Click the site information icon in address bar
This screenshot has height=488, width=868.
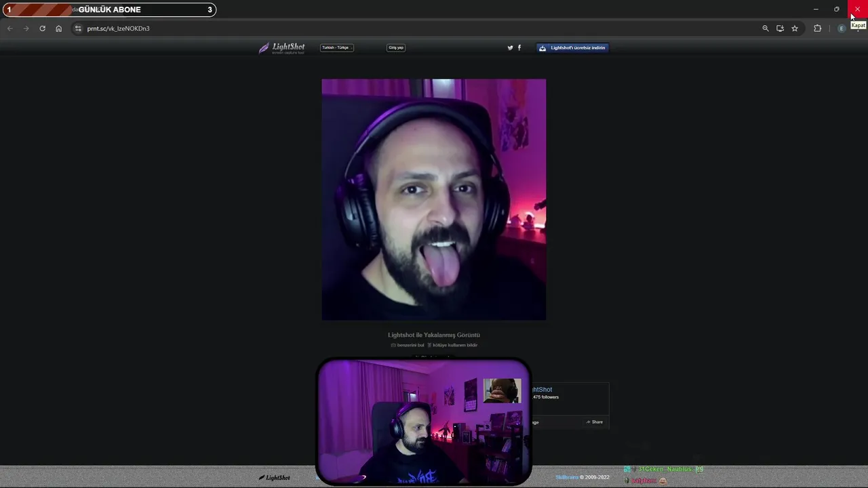[x=78, y=28]
